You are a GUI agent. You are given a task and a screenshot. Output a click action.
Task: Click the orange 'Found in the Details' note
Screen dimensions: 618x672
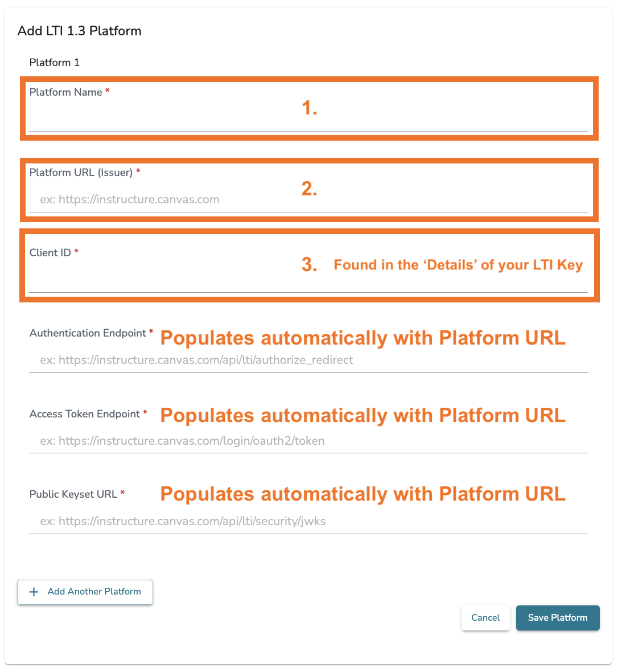tap(458, 265)
